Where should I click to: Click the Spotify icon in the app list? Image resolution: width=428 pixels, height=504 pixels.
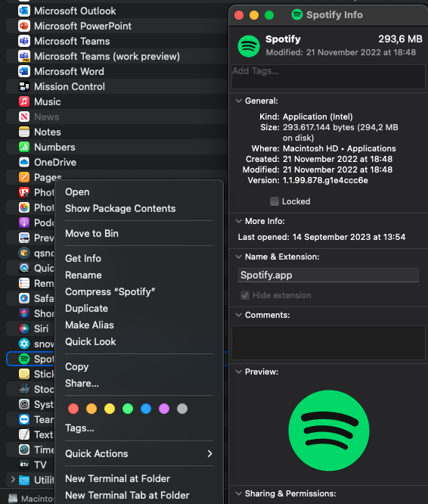24,359
